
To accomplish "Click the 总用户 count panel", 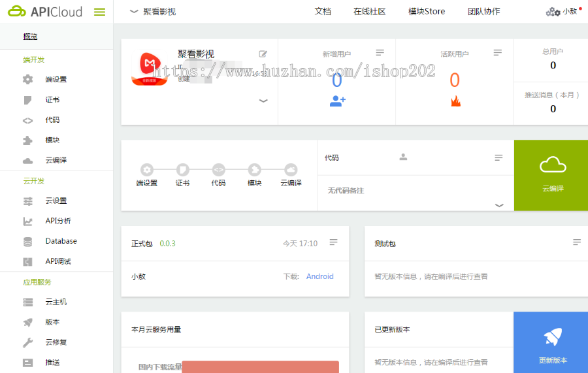I will (551, 60).
